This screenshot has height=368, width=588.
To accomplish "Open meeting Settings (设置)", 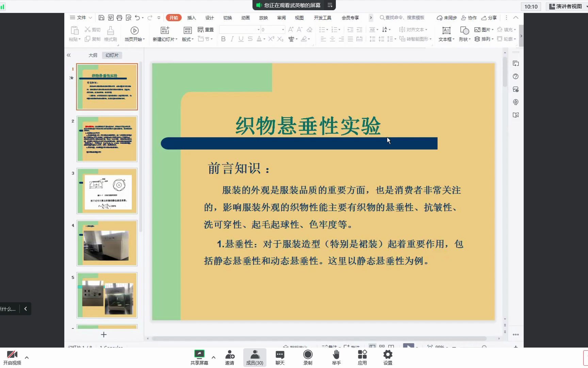I will coord(388,357).
